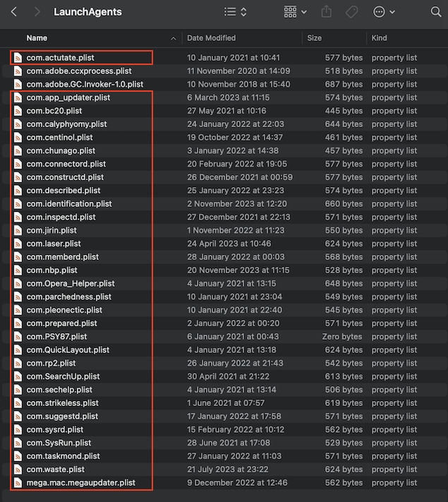The height and width of the screenshot is (502, 448).
Task: Click file icon of com.jirin.plist
Action: click(x=18, y=230)
